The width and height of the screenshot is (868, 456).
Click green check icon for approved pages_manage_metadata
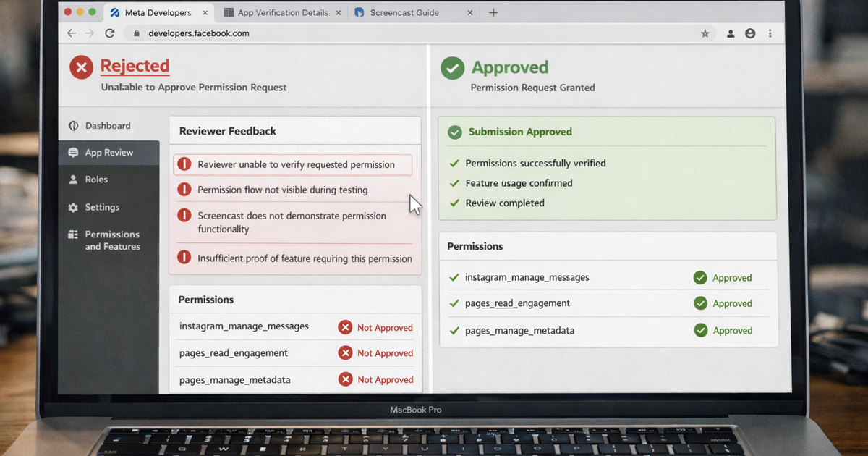point(700,330)
